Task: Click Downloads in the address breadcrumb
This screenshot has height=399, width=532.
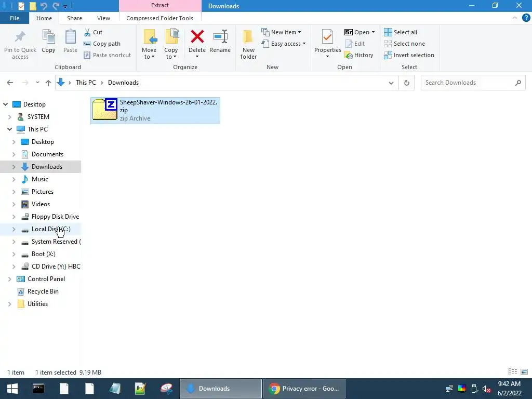Action: tap(123, 83)
